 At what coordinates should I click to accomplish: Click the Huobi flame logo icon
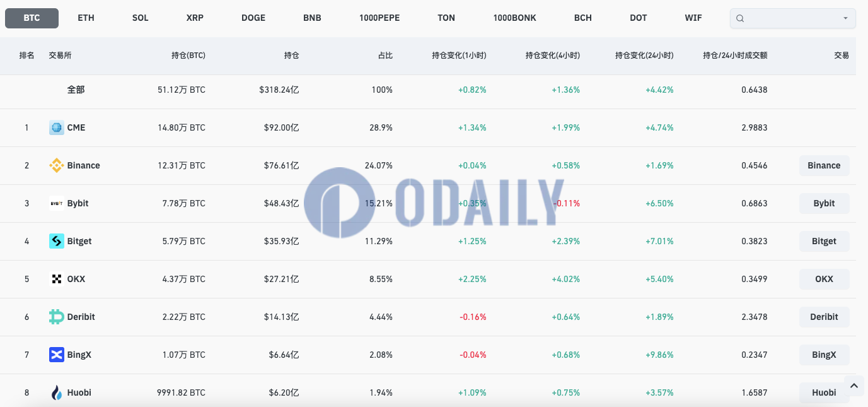pyautogui.click(x=57, y=392)
